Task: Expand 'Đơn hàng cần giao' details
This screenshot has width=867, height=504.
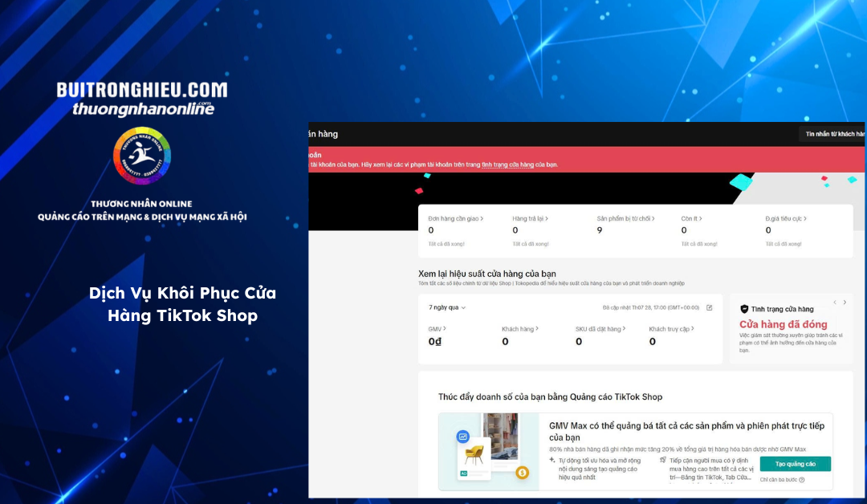Action: tap(456, 219)
